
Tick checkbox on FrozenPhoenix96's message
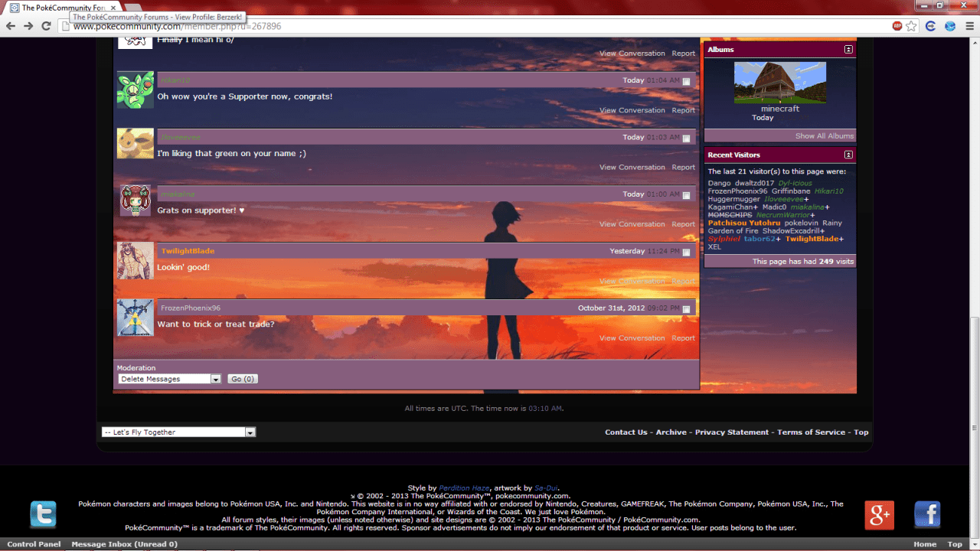[x=686, y=309]
